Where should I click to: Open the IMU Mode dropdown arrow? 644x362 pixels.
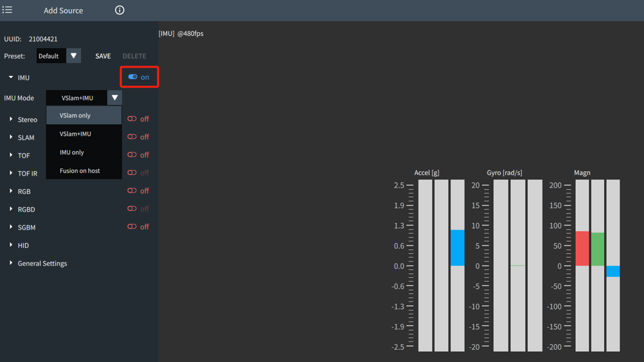click(114, 98)
